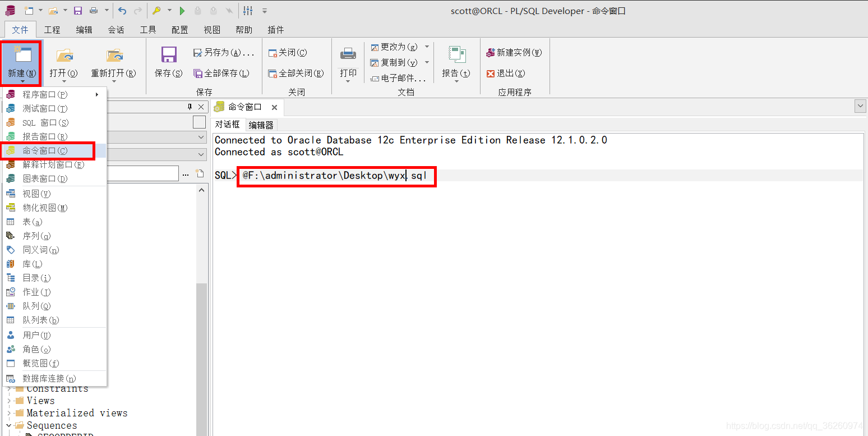Click the New window icon in quick access toolbar
This screenshot has height=436, width=868.
[29, 11]
